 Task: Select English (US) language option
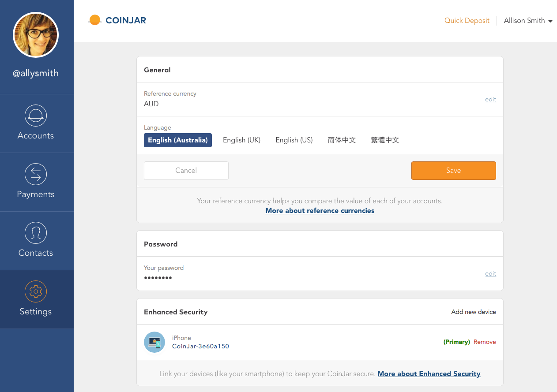294,140
